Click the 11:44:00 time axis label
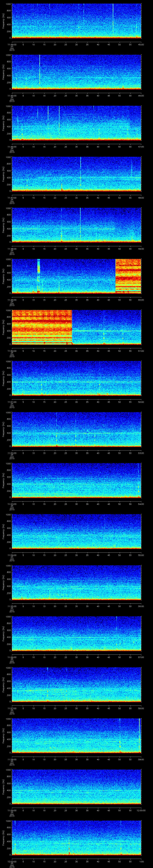The width and height of the screenshot is (153, 868). (12, 44)
